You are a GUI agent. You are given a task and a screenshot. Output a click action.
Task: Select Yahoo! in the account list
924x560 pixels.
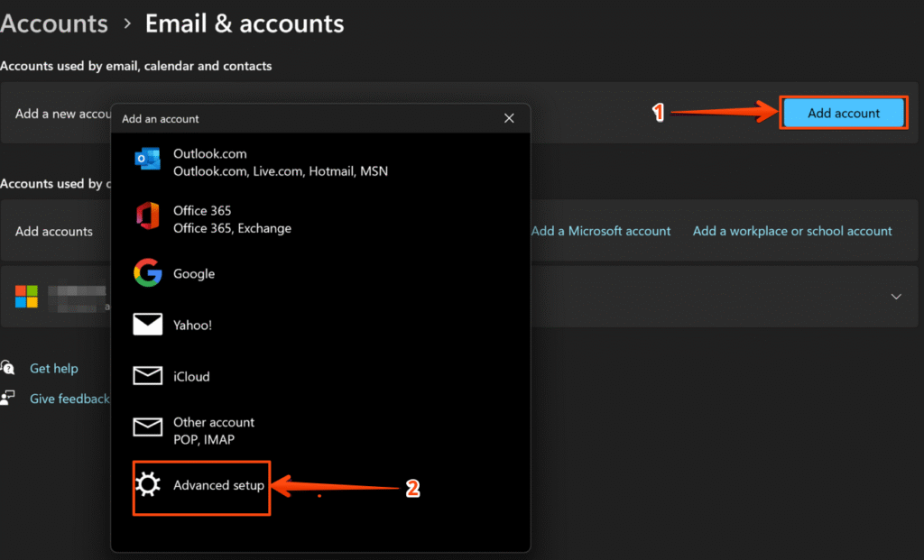click(x=320, y=325)
